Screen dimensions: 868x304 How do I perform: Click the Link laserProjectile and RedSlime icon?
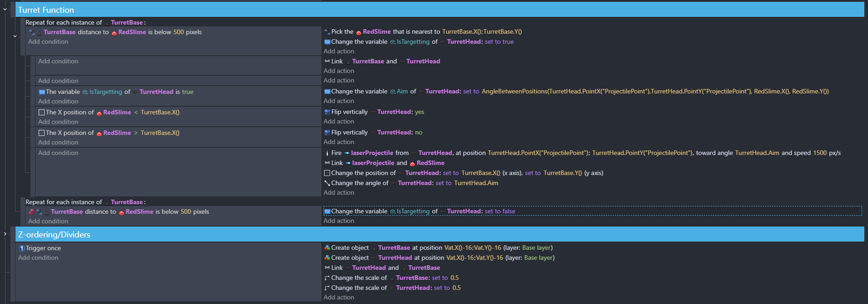(327, 163)
